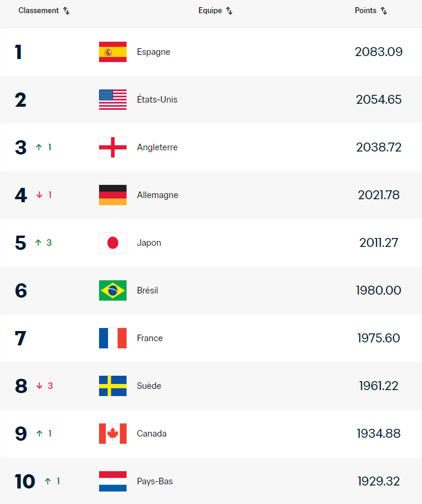Click the Japon flag icon
This screenshot has width=422, height=504.
tap(112, 243)
